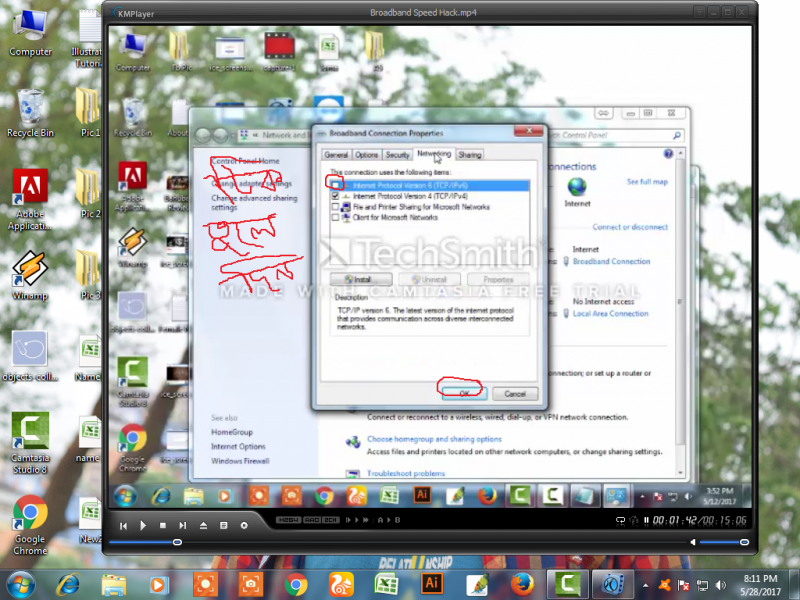Click the Broadband Speed Hack.mp4 title
Viewport: 800px width, 600px height.
[x=423, y=13]
